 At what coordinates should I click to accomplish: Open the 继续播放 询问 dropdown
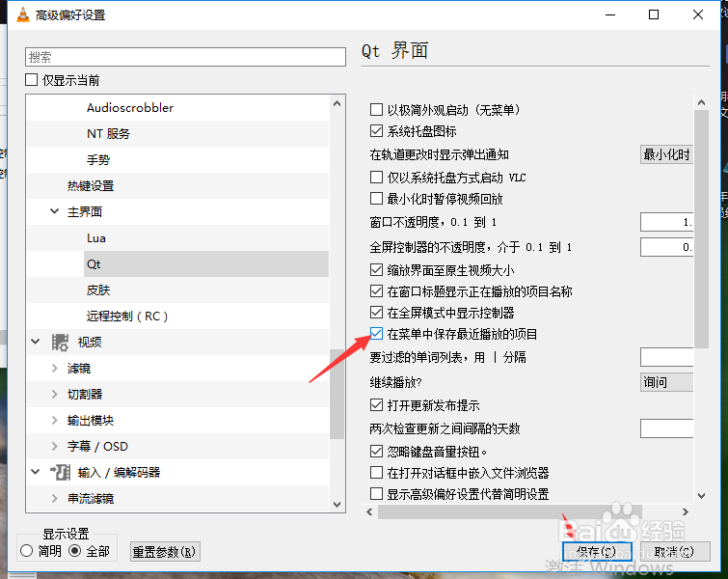tap(666, 382)
